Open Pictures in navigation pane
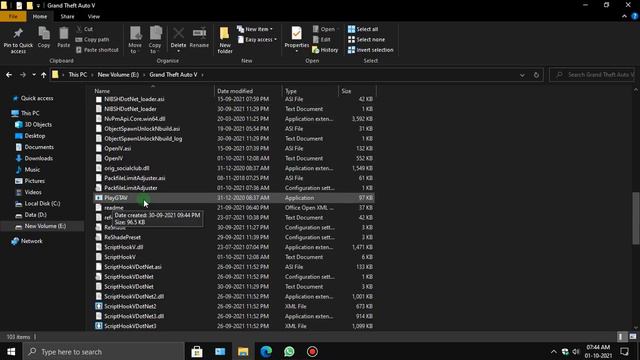 point(30,181)
